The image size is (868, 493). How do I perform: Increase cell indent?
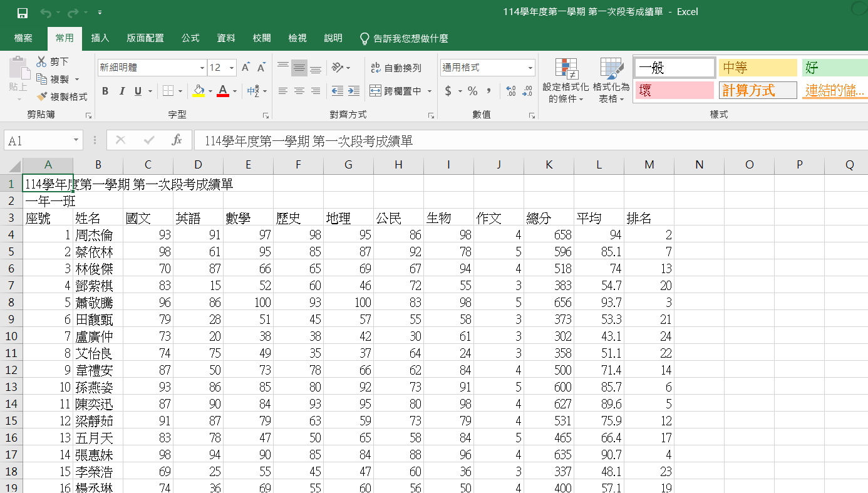tap(354, 91)
